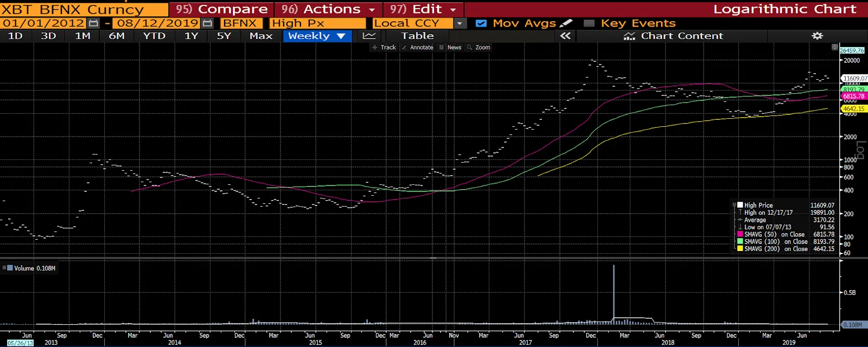The height and width of the screenshot is (347, 868).
Task: Click the BFNX source field
Action: pos(241,23)
